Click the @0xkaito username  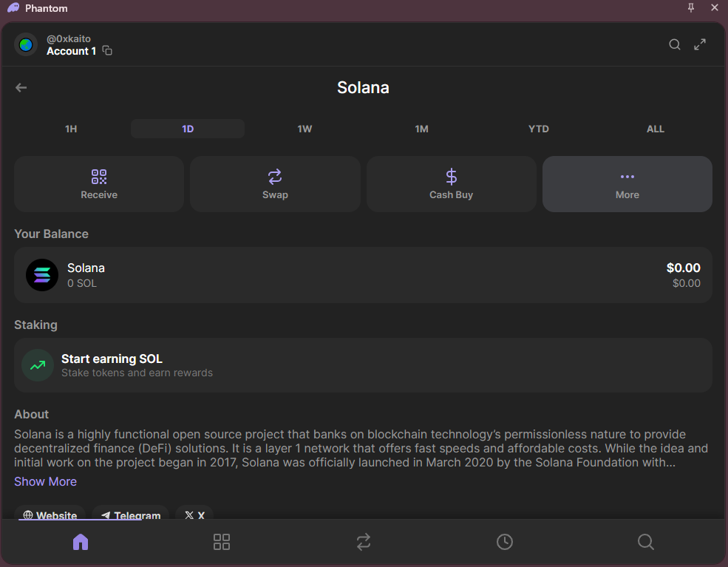pyautogui.click(x=69, y=38)
